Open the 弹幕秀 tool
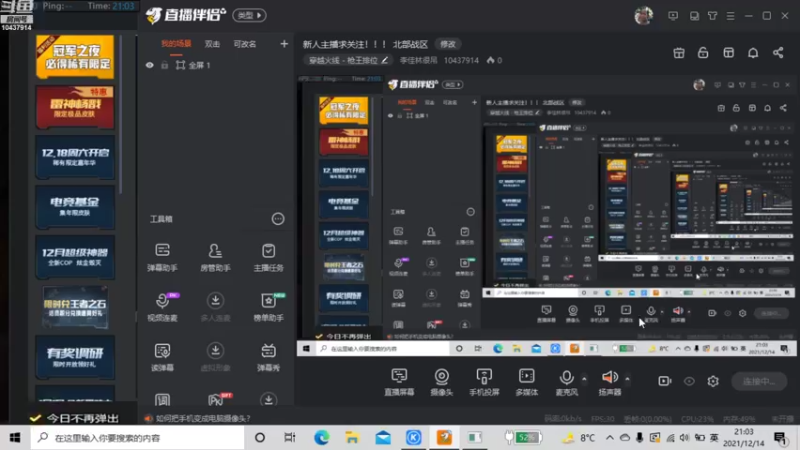The height and width of the screenshot is (450, 800). coord(268,357)
